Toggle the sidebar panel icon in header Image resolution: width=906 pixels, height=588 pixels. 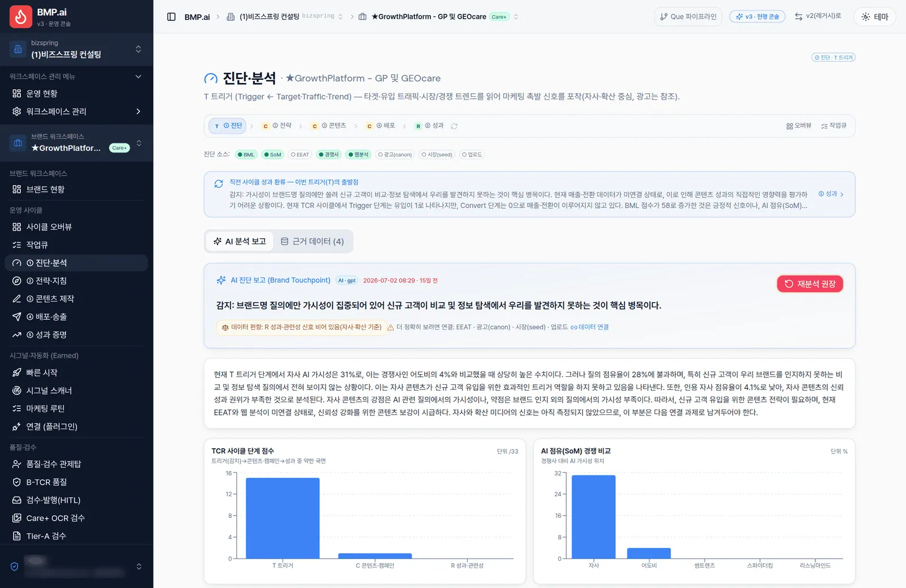(x=171, y=17)
